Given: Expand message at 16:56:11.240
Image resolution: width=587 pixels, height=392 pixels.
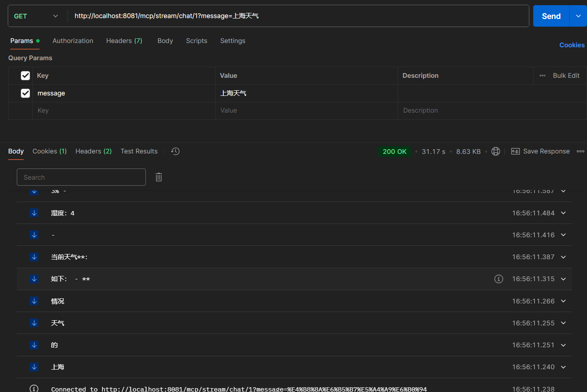Looking at the screenshot, I should (563, 367).
